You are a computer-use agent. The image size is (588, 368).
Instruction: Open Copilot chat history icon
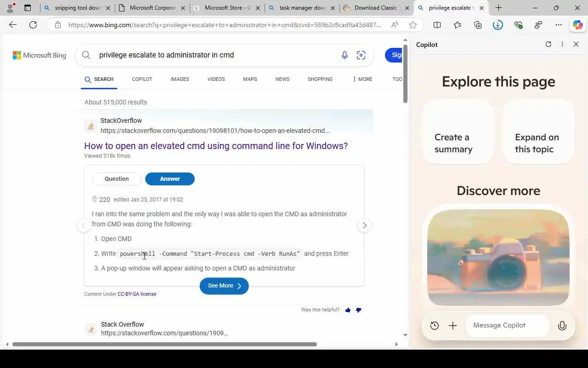pos(435,326)
